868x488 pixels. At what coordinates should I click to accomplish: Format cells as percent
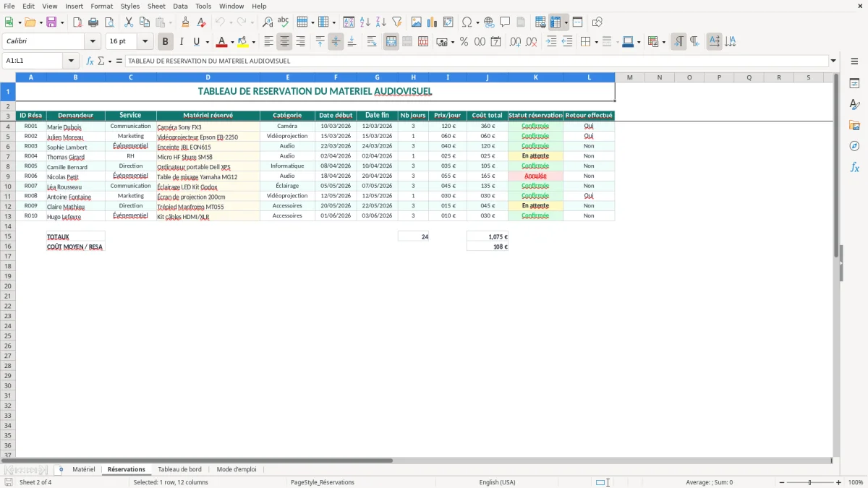point(464,42)
